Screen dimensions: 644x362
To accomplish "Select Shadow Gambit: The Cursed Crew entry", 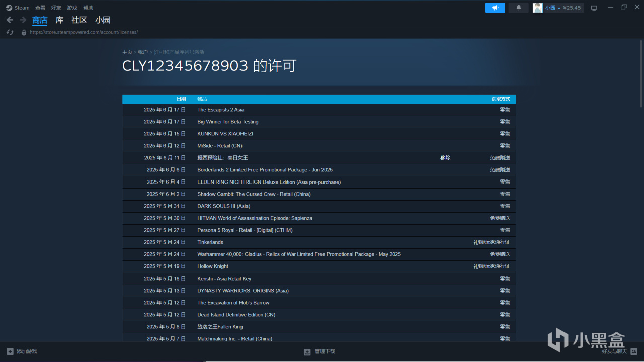I will tap(254, 194).
